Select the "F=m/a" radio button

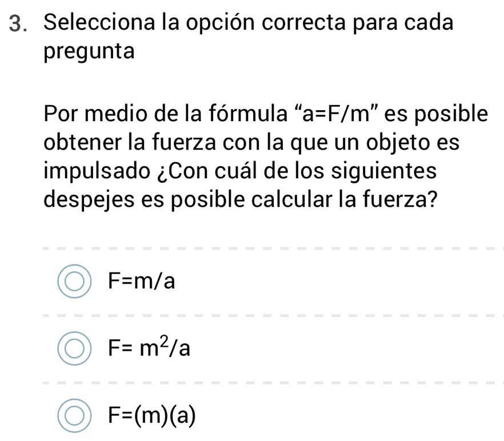tap(74, 280)
